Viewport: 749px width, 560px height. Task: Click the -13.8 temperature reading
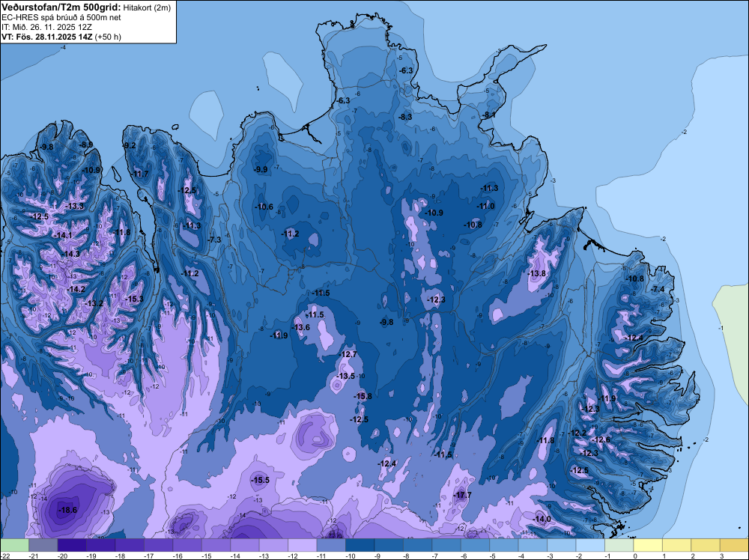536,273
